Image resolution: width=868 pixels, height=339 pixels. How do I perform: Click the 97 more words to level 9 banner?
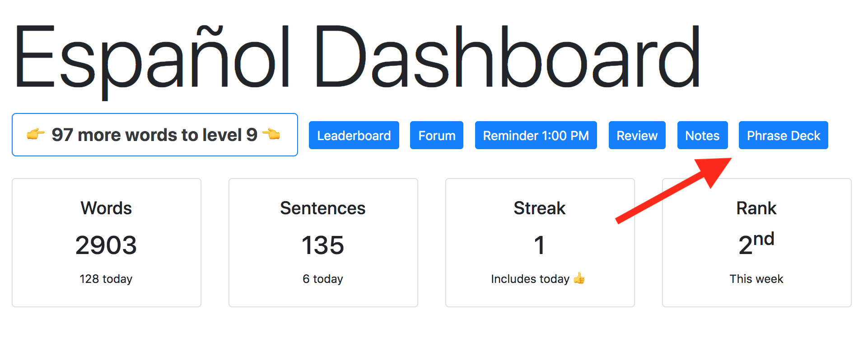click(x=155, y=135)
